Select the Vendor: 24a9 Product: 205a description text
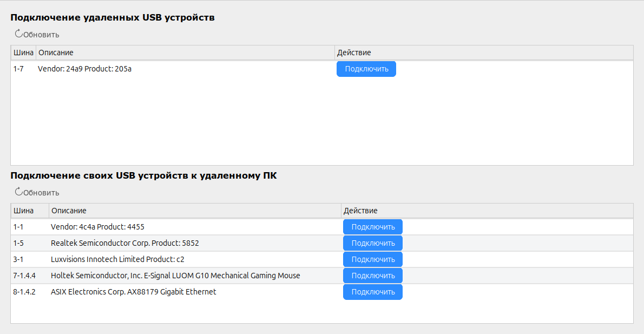Image resolution: width=644 pixels, height=334 pixels. (x=84, y=69)
